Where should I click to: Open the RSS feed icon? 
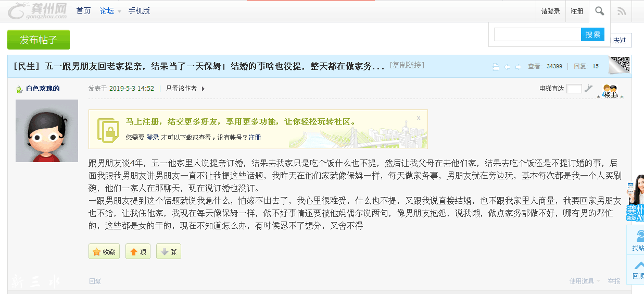pos(622,11)
